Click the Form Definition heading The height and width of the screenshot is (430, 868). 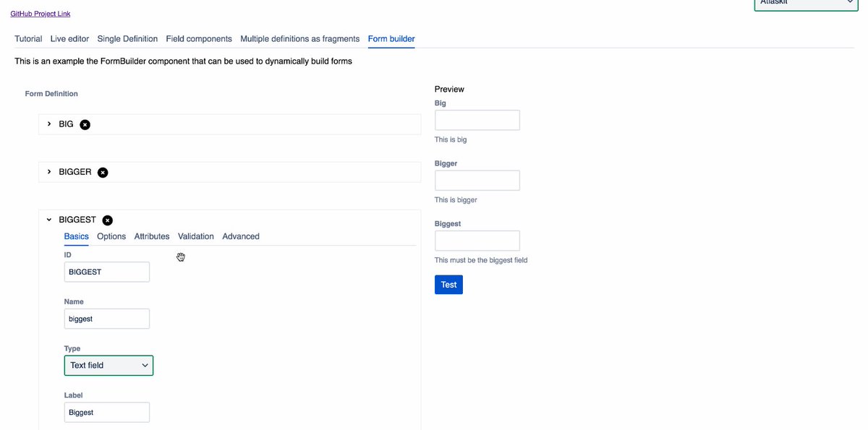[51, 94]
